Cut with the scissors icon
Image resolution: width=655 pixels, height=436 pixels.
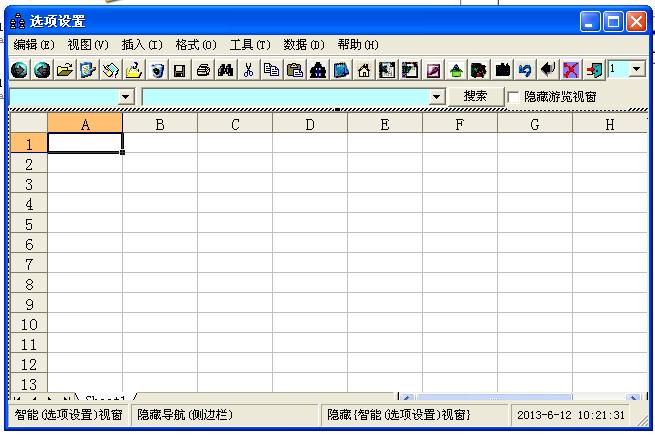(x=249, y=70)
